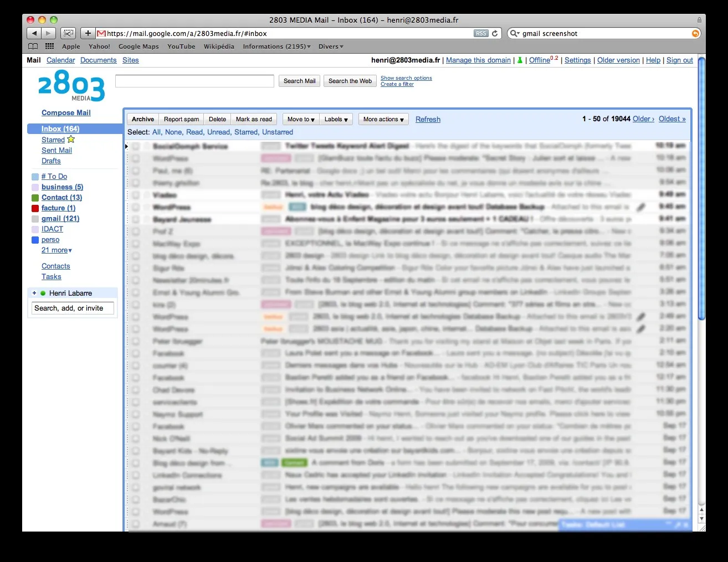Add a bookmark with the plus button
Image resolution: width=728 pixels, height=562 pixels.
(88, 33)
